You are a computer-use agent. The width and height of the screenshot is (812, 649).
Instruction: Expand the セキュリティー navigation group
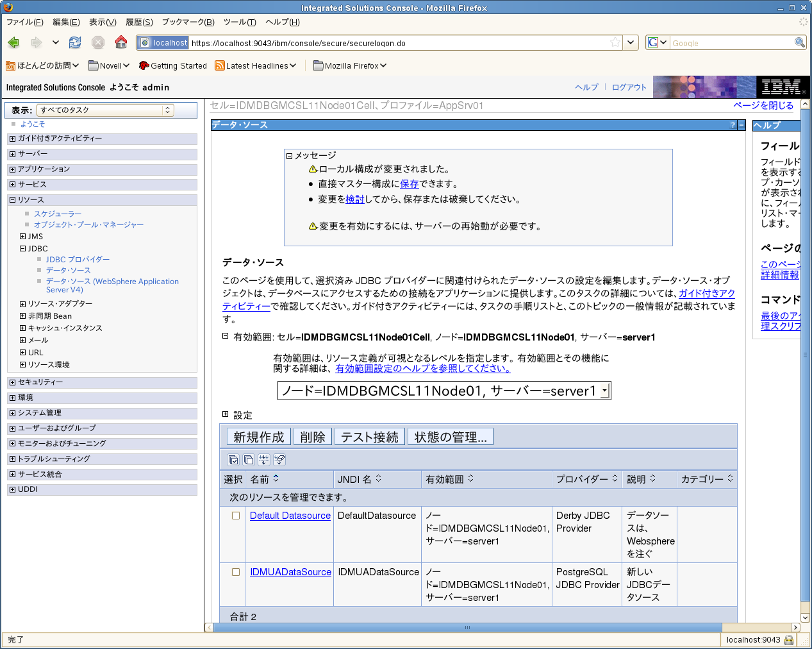[x=12, y=382]
